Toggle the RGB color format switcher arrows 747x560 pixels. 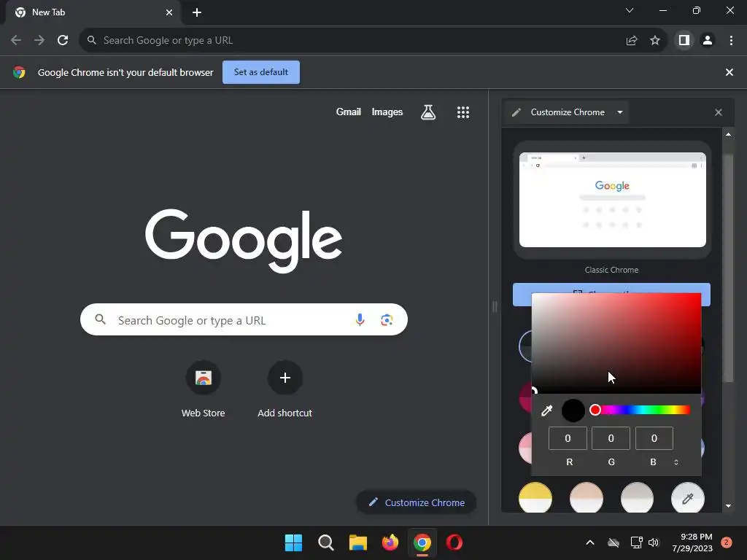coord(676,462)
